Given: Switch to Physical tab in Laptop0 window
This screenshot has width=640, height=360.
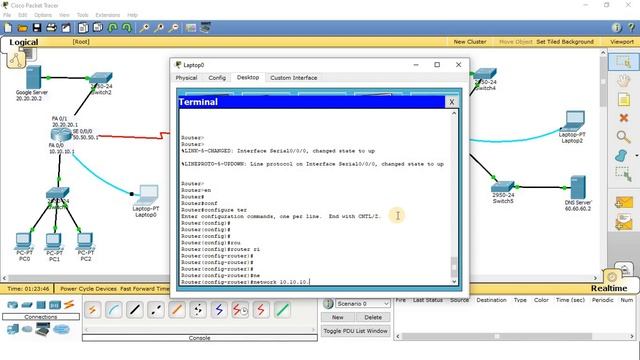Looking at the screenshot, I should pos(186,78).
